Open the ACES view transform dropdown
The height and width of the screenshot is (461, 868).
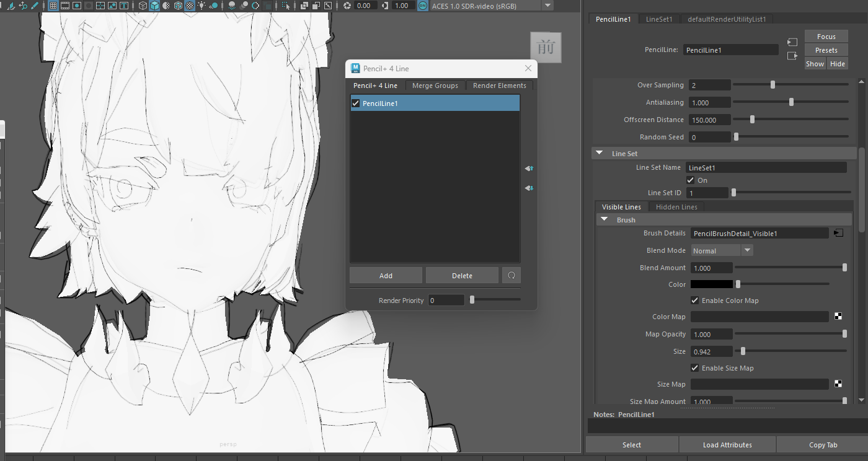[547, 6]
